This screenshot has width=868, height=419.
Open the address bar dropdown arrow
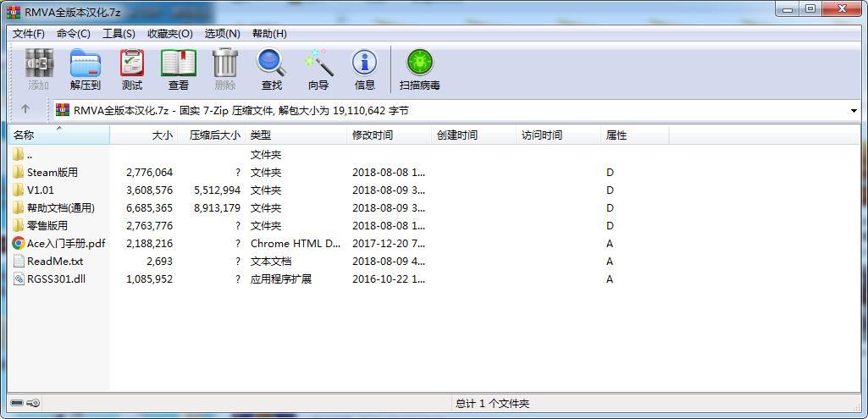854,111
